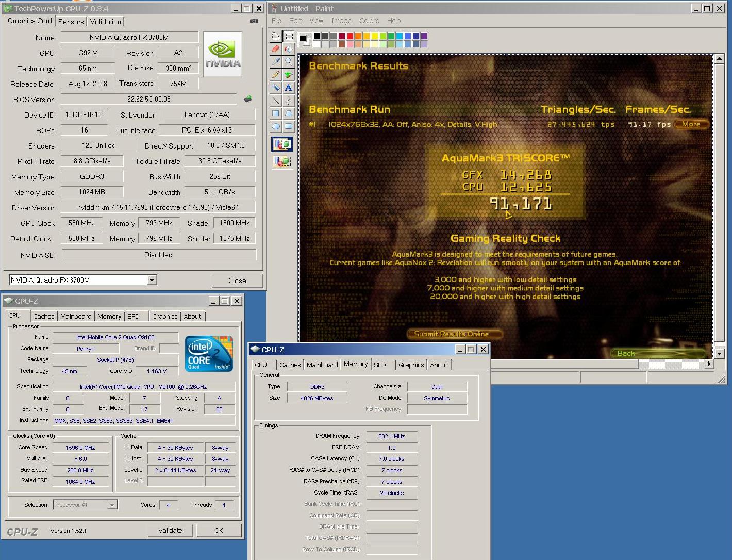
Task: Select the Polygon shape tool
Action: 289,113
